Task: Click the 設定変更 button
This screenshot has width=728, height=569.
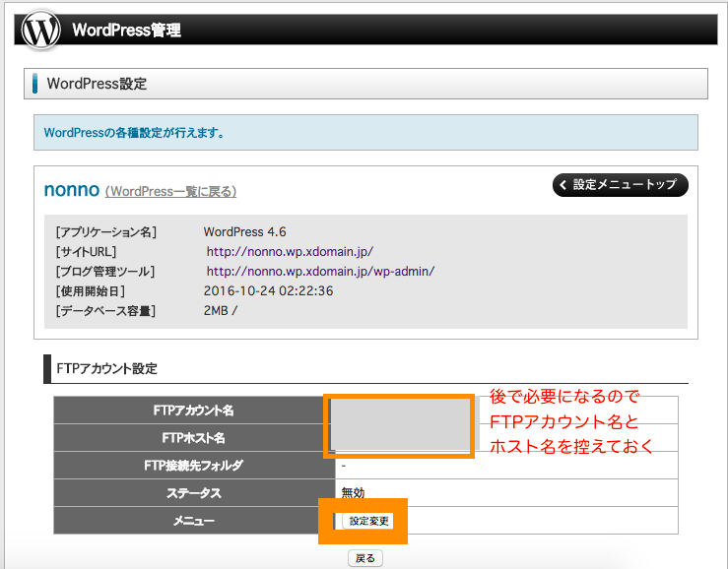Action: (368, 521)
